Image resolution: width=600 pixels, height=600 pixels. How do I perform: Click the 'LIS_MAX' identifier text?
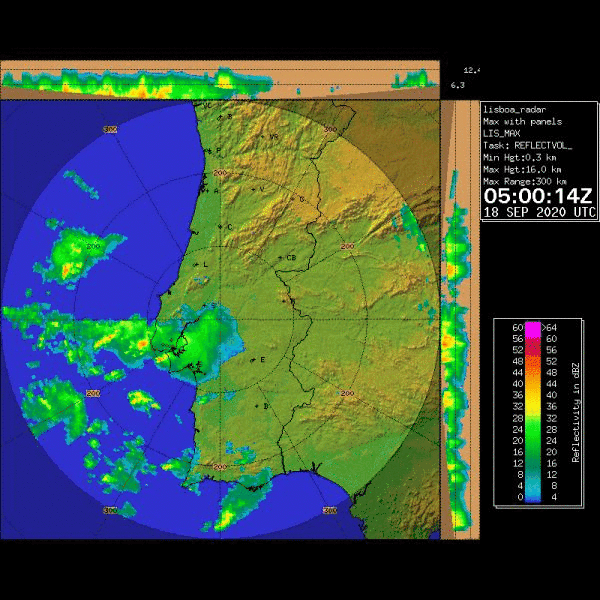[502, 134]
